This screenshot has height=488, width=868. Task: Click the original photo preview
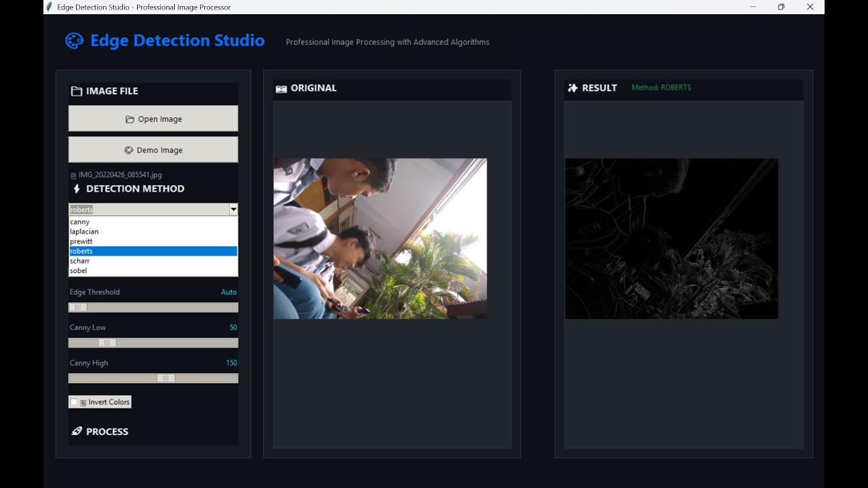[380, 239]
